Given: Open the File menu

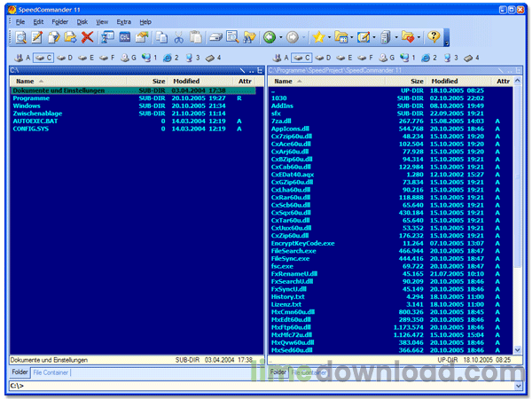Looking at the screenshot, I should (x=20, y=22).
